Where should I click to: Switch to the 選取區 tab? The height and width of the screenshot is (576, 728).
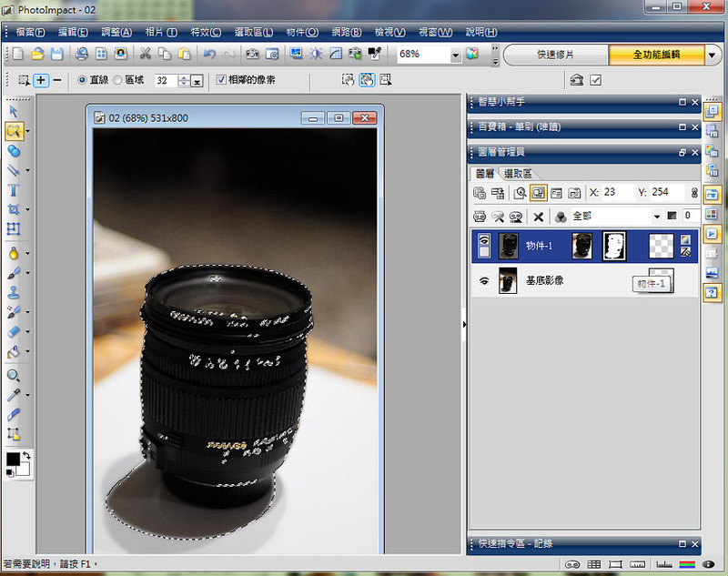click(518, 174)
